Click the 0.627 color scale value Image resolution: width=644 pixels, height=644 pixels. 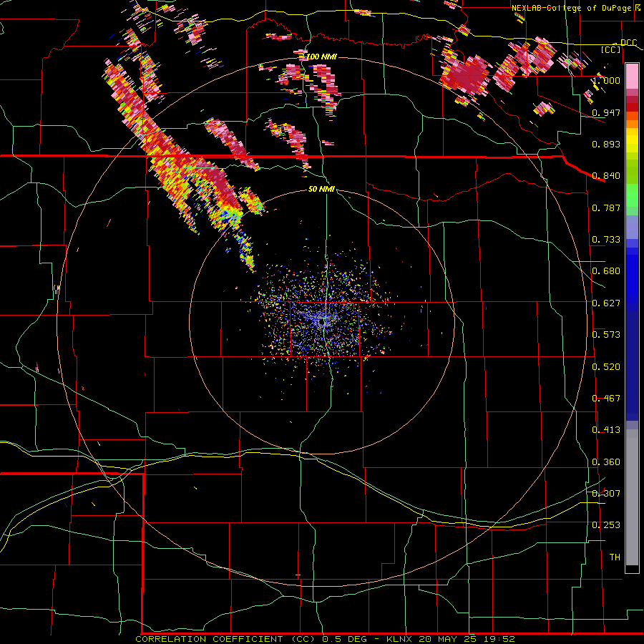click(x=606, y=303)
